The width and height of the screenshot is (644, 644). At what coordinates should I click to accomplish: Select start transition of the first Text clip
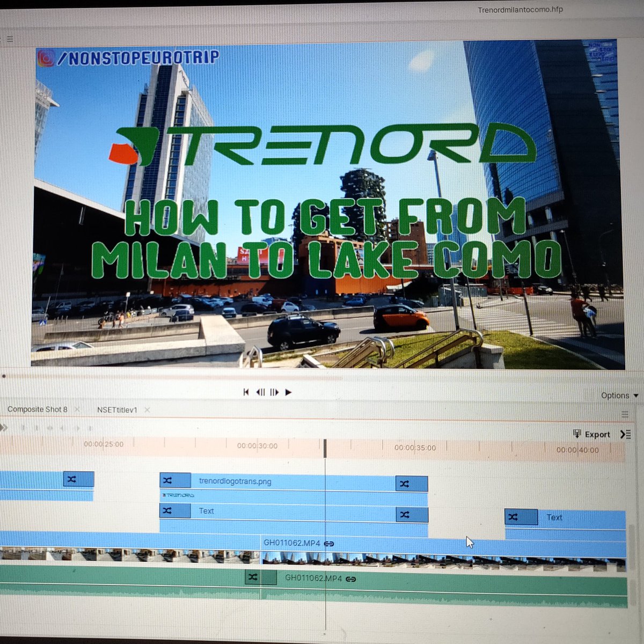coord(175,510)
